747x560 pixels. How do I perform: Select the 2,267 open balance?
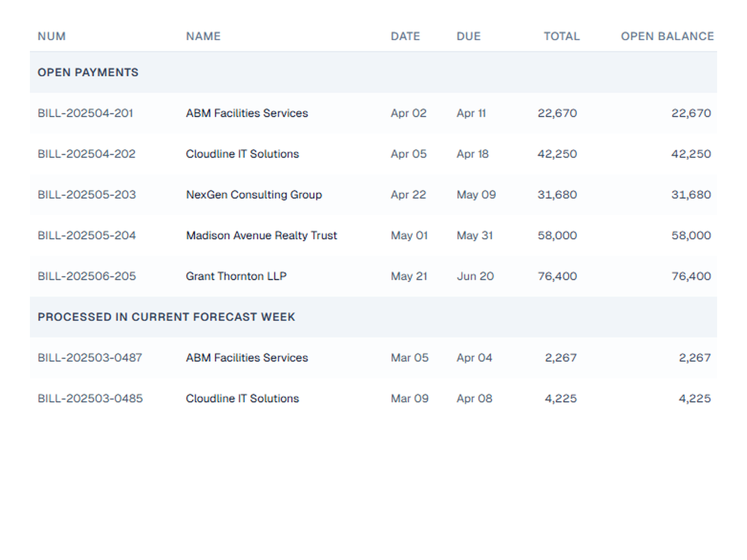(x=695, y=357)
